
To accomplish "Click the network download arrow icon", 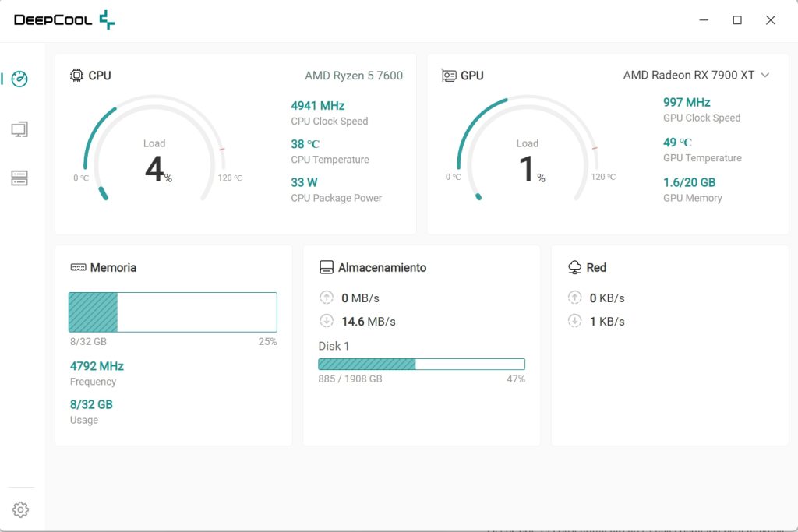I will coord(574,321).
